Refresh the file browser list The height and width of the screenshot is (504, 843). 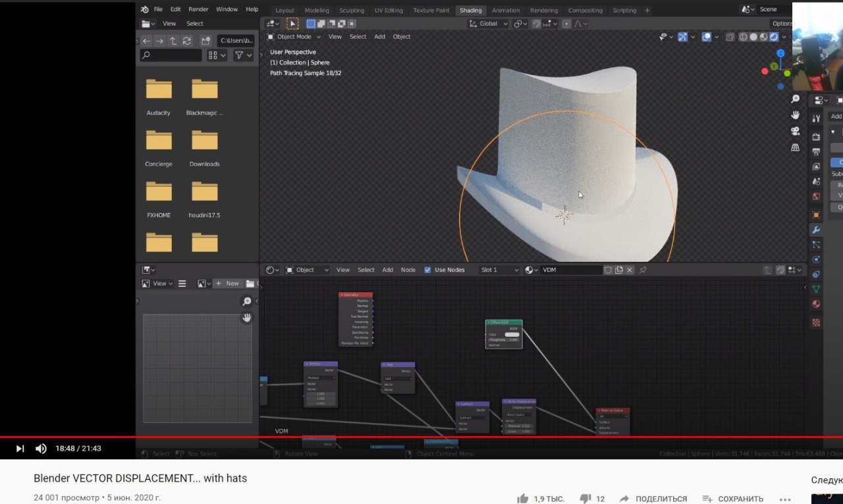point(187,41)
